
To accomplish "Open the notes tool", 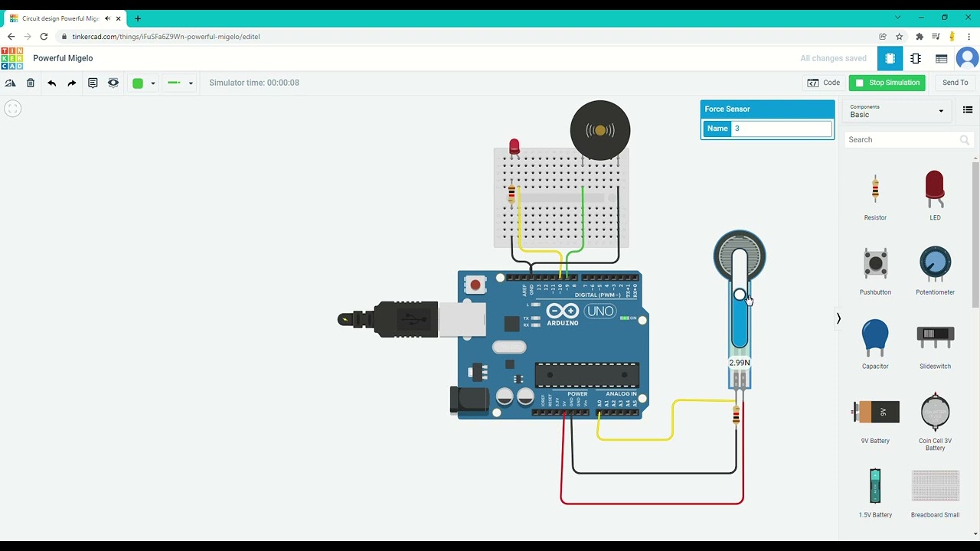I will (x=93, y=83).
